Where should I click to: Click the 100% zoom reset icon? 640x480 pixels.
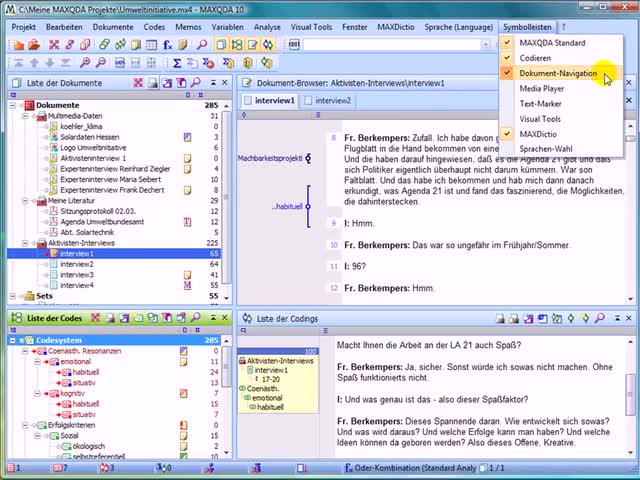click(x=120, y=62)
